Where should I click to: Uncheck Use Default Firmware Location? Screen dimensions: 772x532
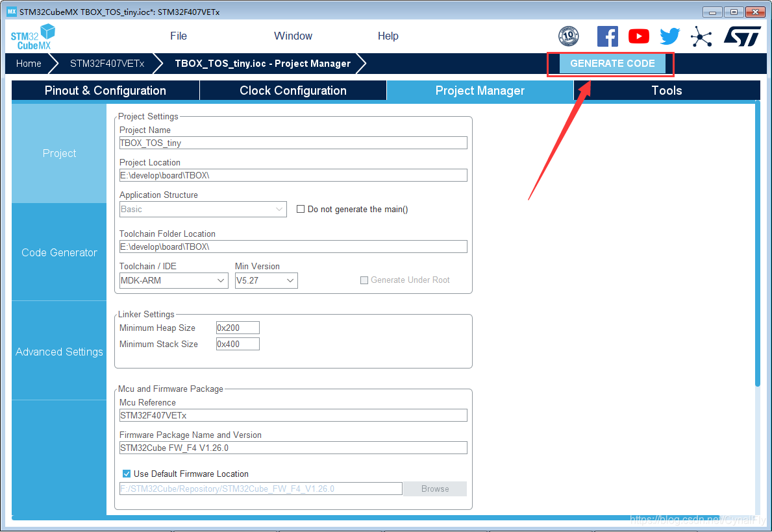pos(127,474)
